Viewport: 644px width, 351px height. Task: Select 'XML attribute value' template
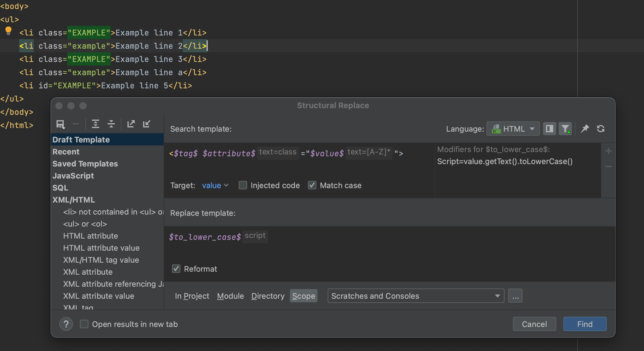click(99, 296)
